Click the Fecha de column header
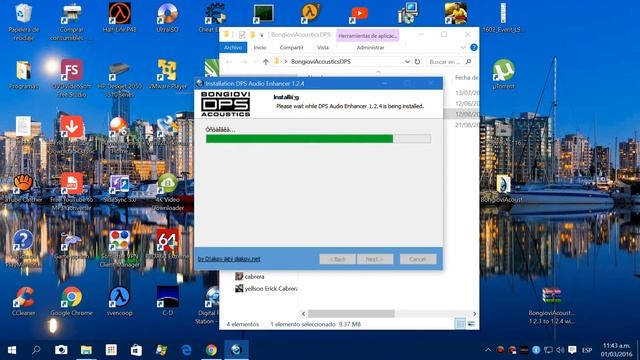This screenshot has width=640, height=360. point(466,78)
